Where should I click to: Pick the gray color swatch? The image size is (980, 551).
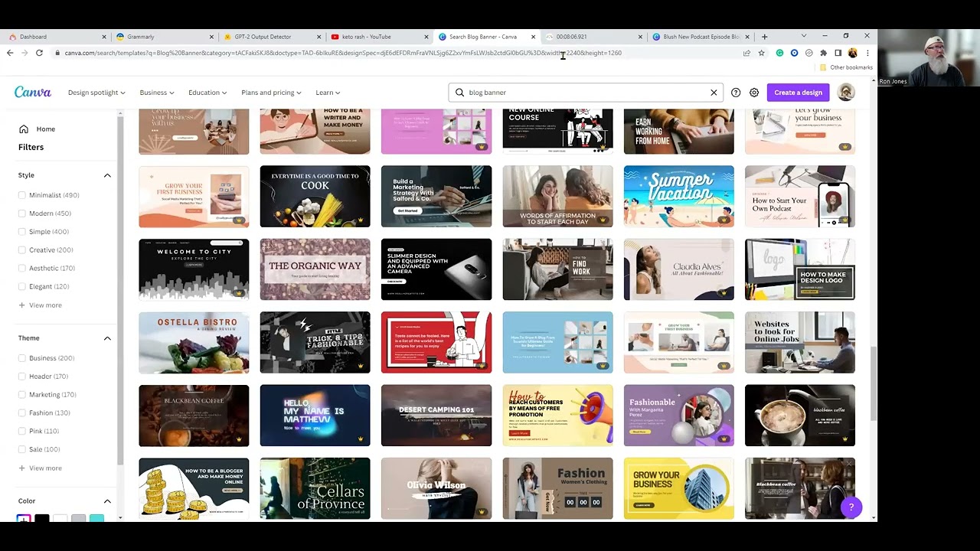coord(78,520)
